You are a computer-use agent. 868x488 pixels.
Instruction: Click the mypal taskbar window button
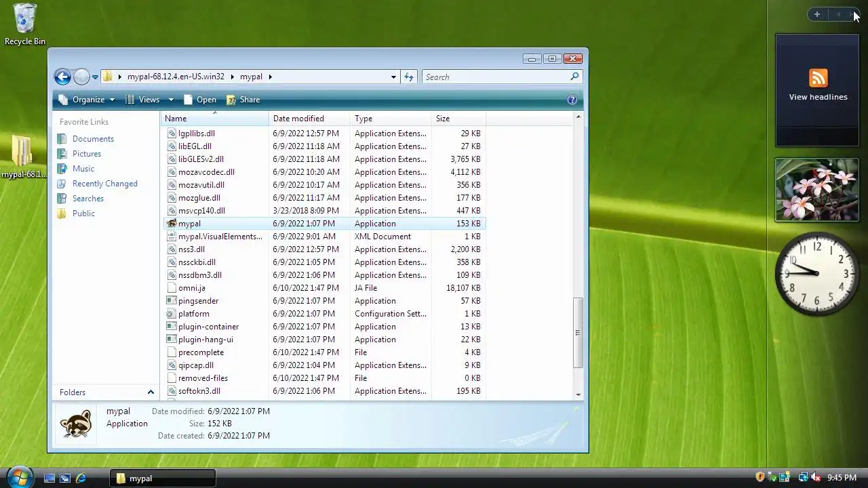(x=163, y=479)
